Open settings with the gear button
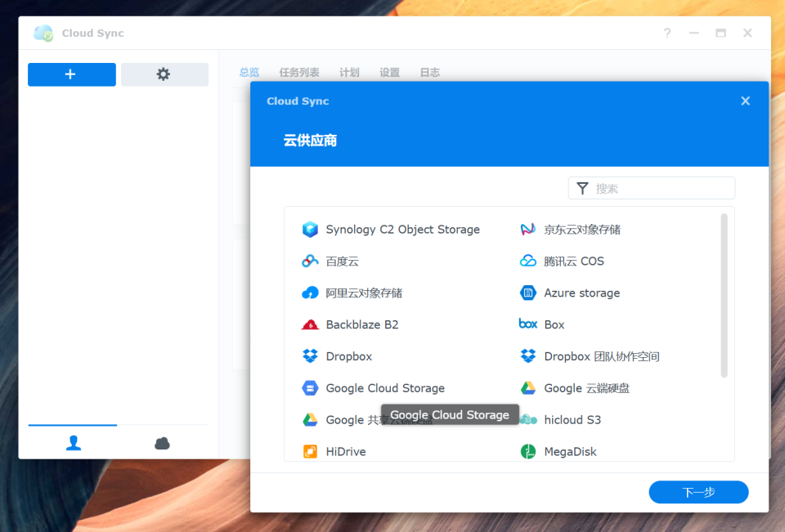785x532 pixels. coord(164,74)
